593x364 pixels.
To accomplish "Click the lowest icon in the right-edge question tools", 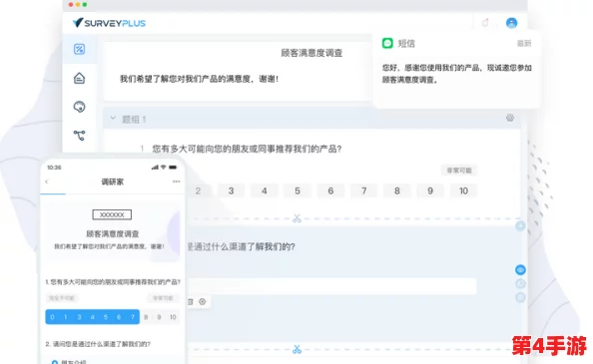I will (x=520, y=297).
